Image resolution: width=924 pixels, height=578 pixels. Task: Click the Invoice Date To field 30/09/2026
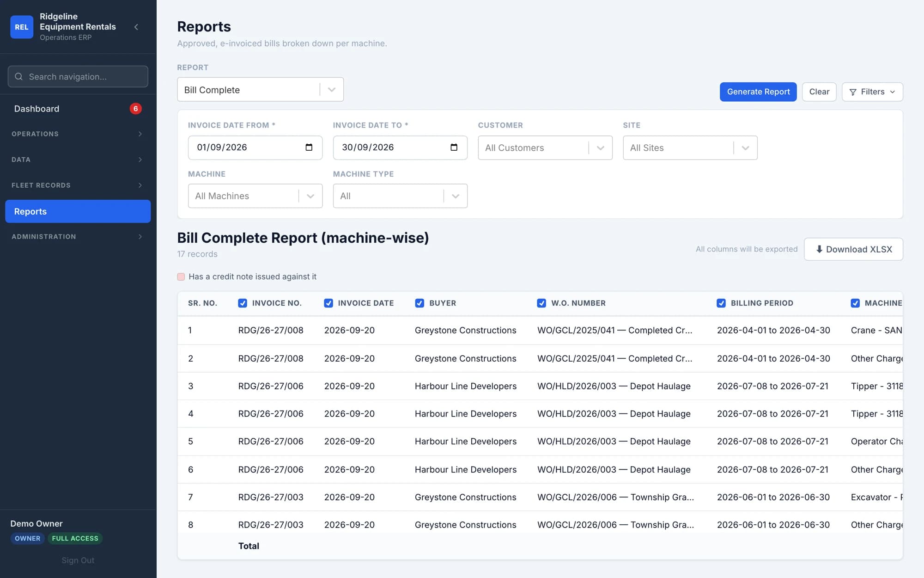pyautogui.click(x=400, y=148)
